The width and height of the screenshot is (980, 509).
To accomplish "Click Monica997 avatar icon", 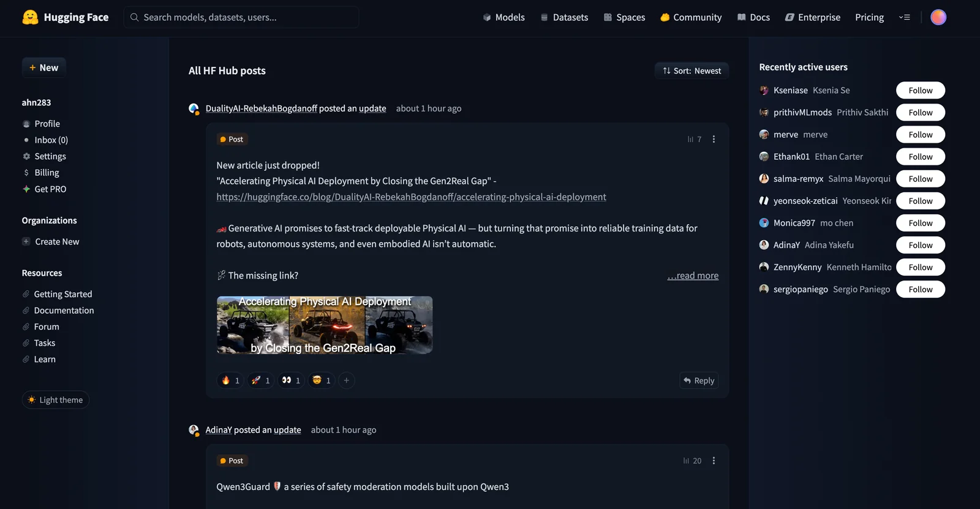I will pos(764,223).
